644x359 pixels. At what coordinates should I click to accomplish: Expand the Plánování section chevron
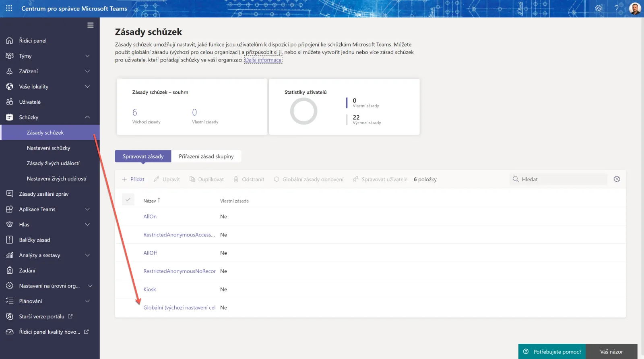tap(87, 301)
